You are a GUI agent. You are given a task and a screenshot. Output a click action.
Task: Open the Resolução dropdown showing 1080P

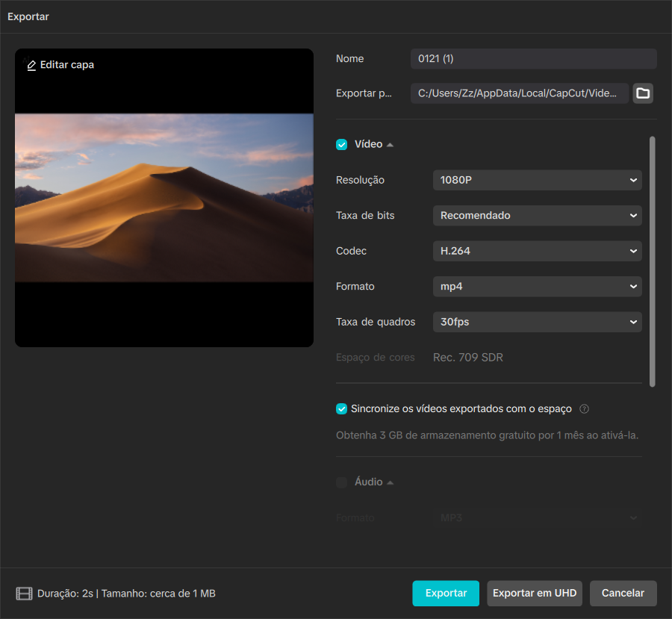point(537,180)
